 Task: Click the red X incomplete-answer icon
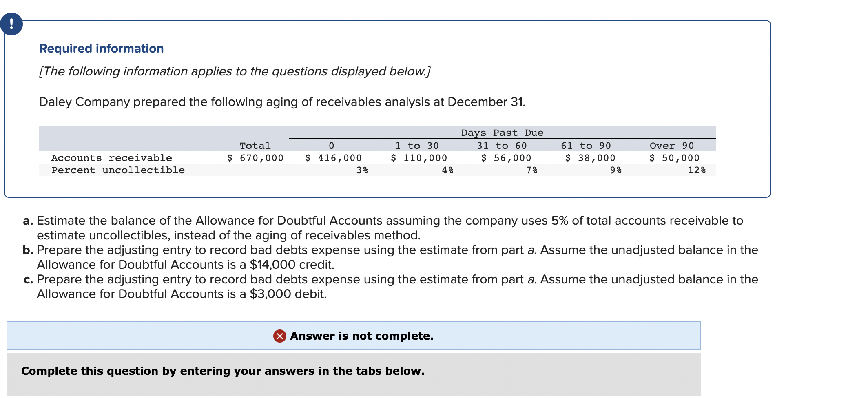[279, 336]
